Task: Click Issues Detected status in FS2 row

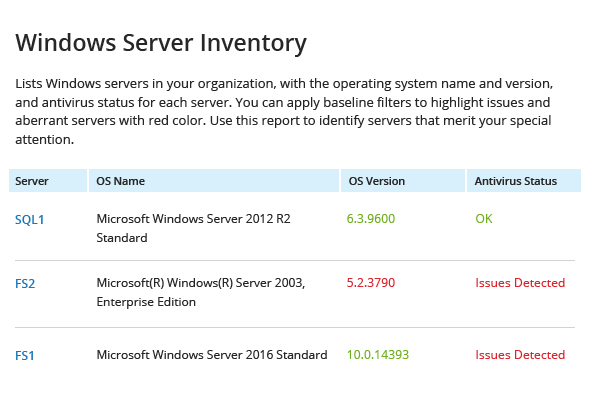Action: [520, 283]
